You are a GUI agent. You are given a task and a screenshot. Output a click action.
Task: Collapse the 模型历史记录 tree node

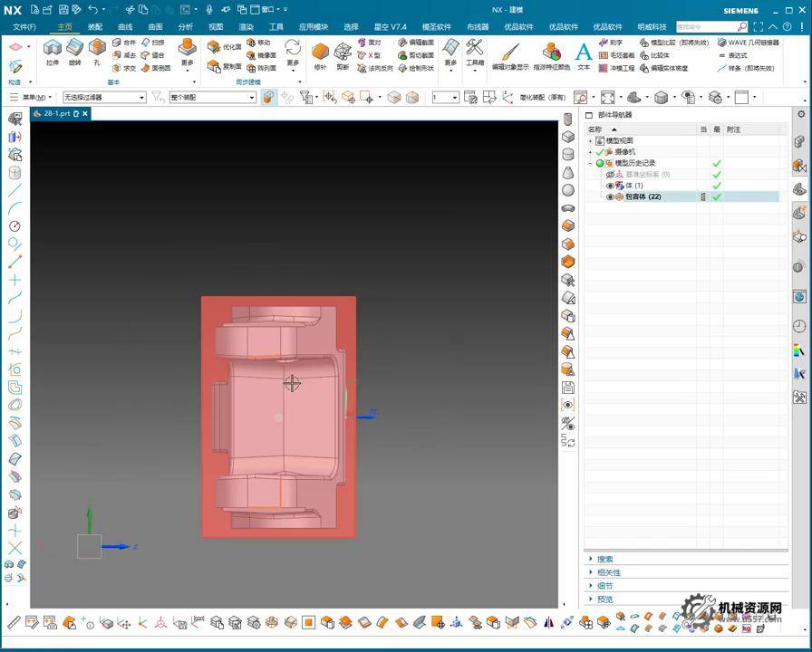(x=590, y=163)
